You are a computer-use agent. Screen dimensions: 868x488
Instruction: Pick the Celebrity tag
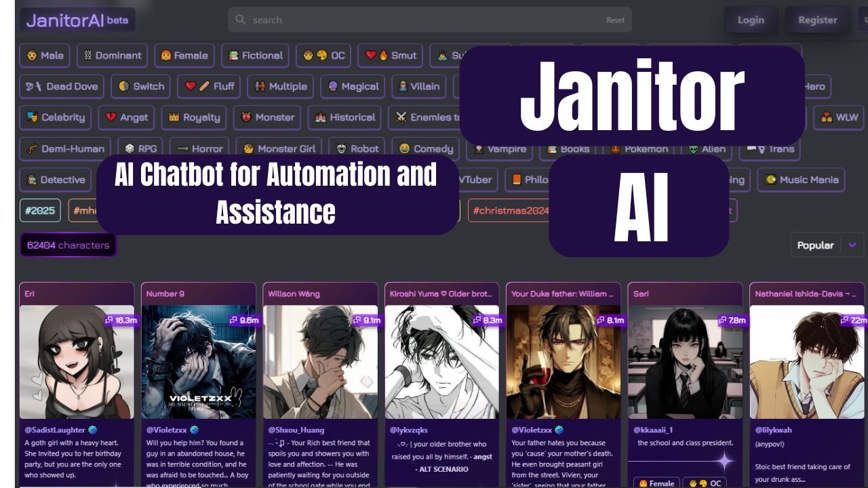click(x=56, y=117)
